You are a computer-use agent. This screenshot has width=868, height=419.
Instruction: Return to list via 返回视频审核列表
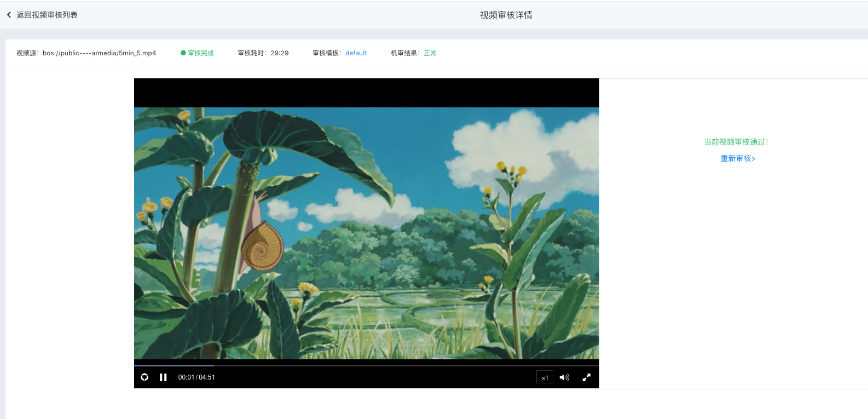click(x=47, y=15)
